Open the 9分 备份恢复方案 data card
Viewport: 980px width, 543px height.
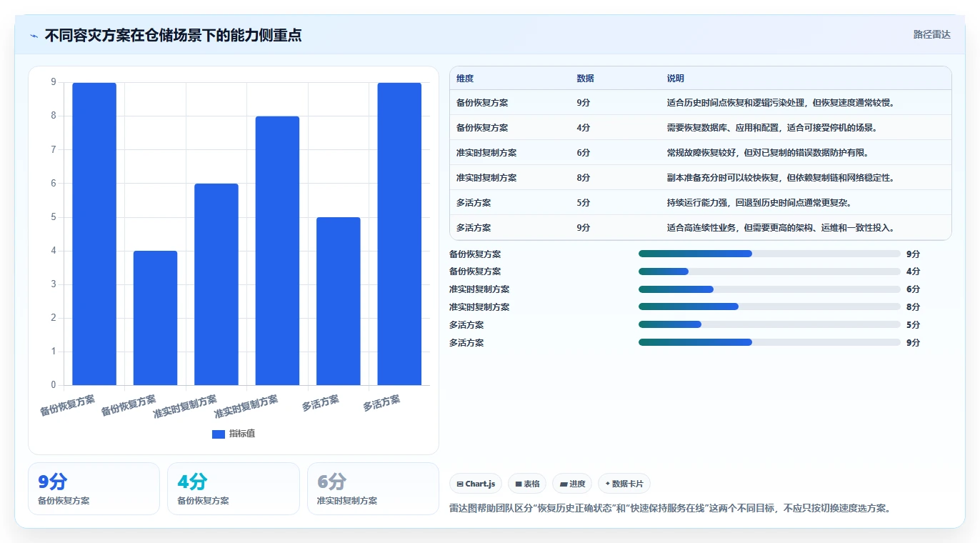94,489
